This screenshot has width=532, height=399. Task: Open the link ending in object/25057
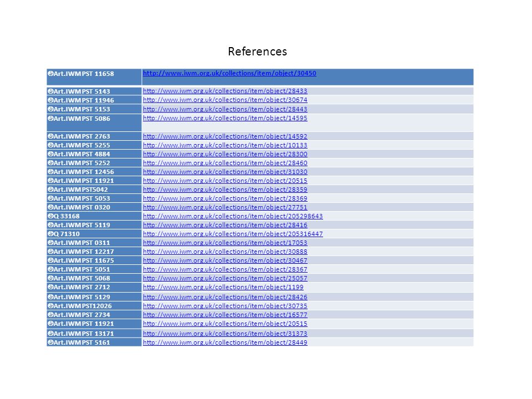point(225,278)
